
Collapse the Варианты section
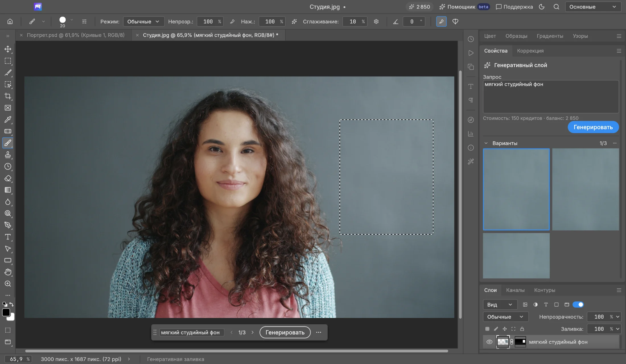pos(486,143)
